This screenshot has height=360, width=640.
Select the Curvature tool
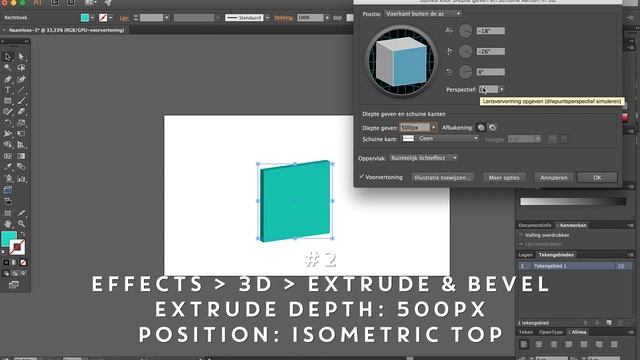pos(21,79)
